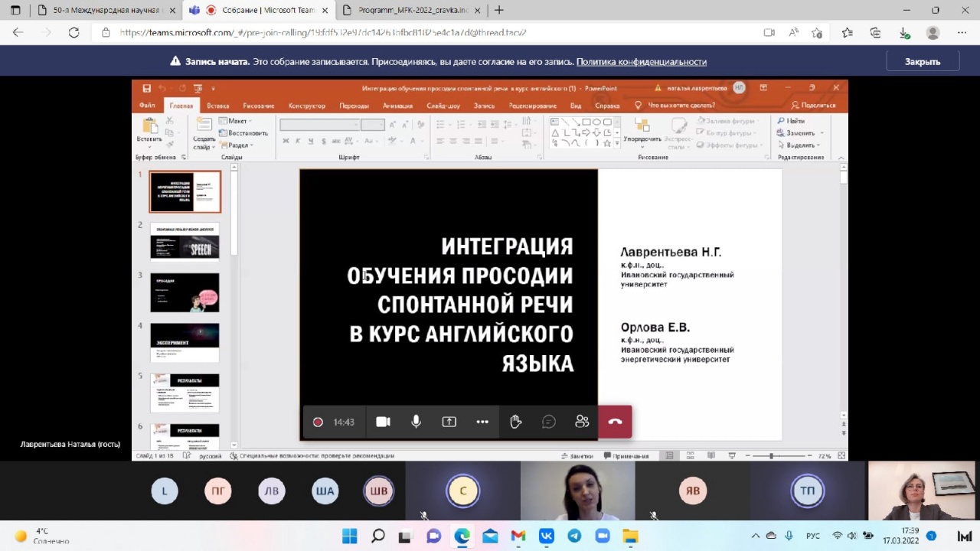Click the Закрыть button on recording banner
The image size is (980, 551).
[922, 61]
